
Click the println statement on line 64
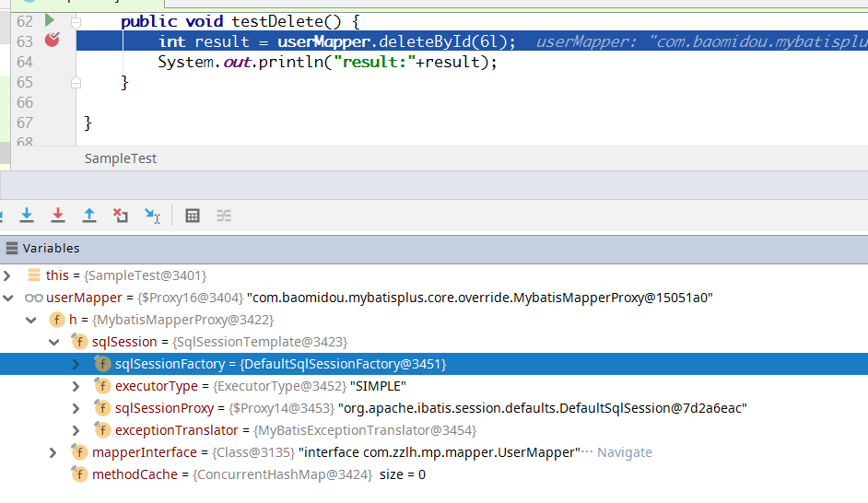[327, 62]
